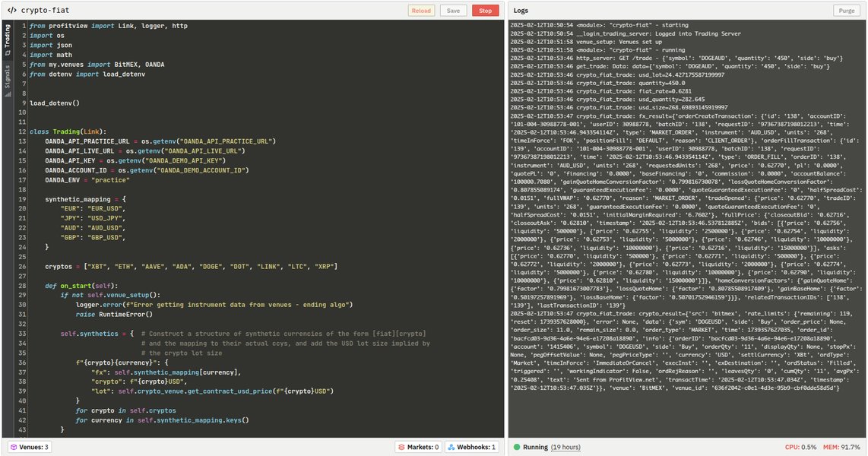This screenshot has height=456, width=868.
Task: Click the logger.error line in on_start
Action: click(x=214, y=305)
